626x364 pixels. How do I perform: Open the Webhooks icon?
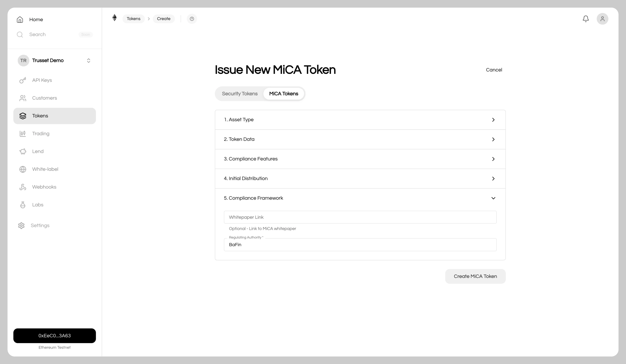[x=23, y=187]
